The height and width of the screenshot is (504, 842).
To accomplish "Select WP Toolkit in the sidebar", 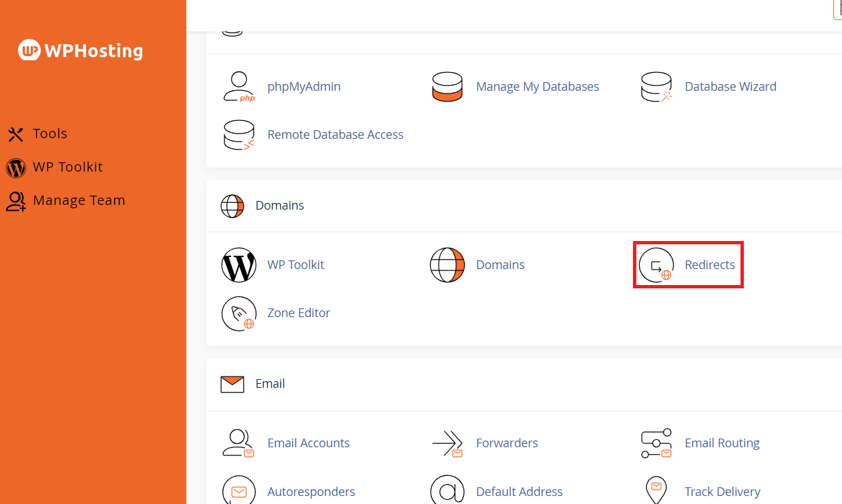I will [67, 167].
